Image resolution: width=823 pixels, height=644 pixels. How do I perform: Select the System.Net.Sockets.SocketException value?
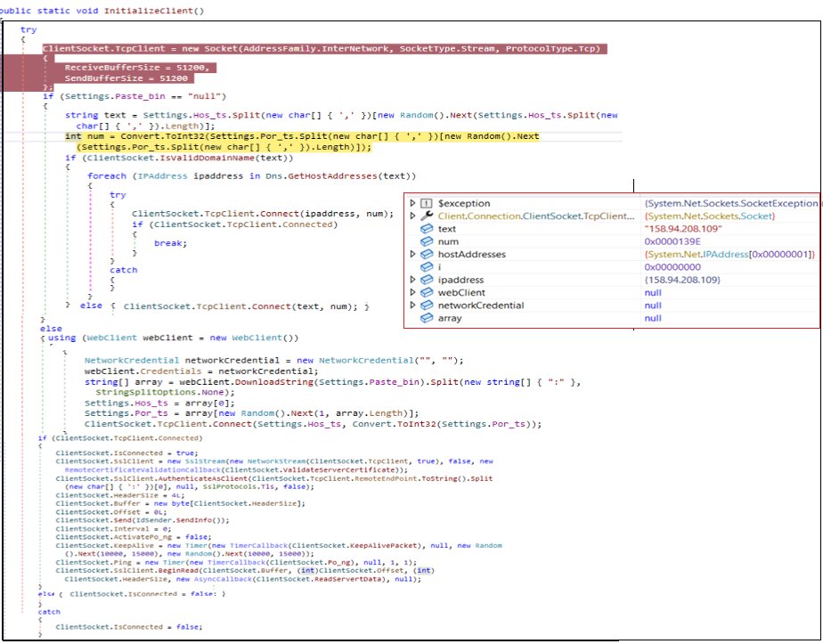pyautogui.click(x=731, y=203)
